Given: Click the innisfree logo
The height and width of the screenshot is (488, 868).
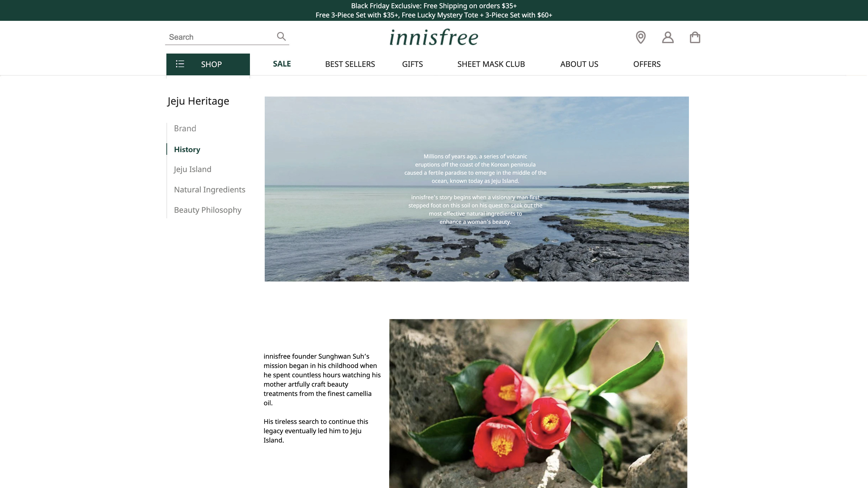Looking at the screenshot, I should tap(434, 37).
